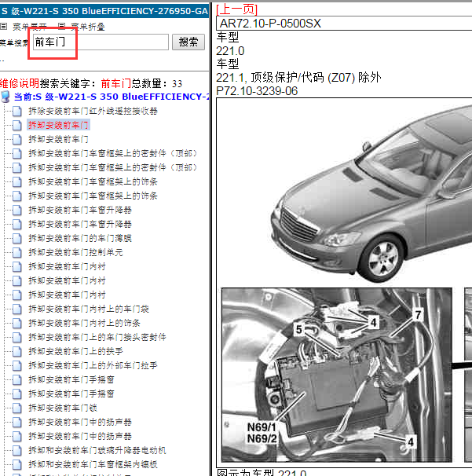Click document icon of red highlighted 拆卸安装前车门
The image size is (472, 476).
point(17,125)
